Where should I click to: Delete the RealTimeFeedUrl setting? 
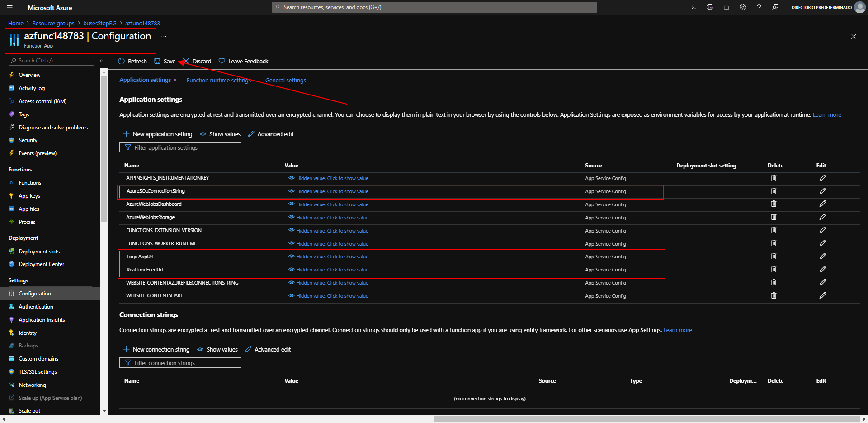click(774, 269)
